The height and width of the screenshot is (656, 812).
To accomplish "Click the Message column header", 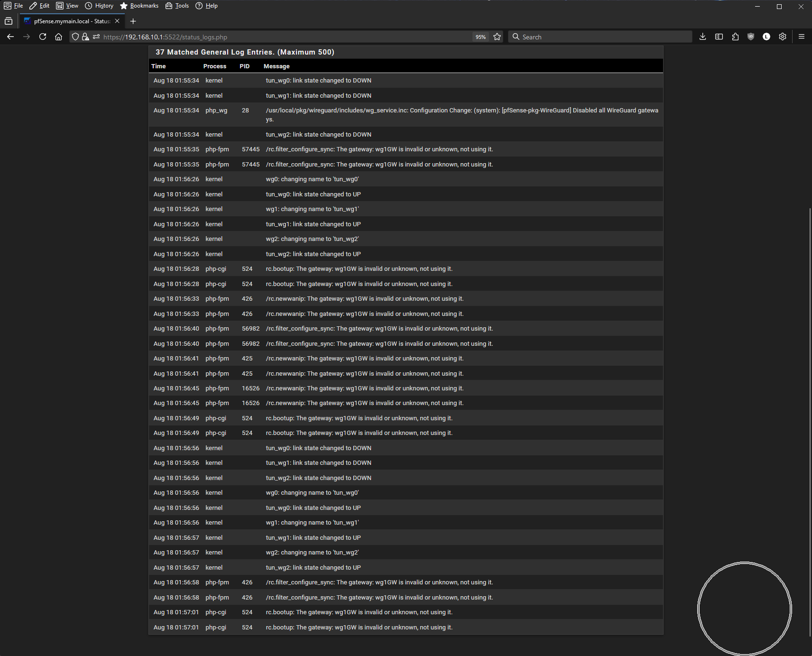I will point(277,66).
